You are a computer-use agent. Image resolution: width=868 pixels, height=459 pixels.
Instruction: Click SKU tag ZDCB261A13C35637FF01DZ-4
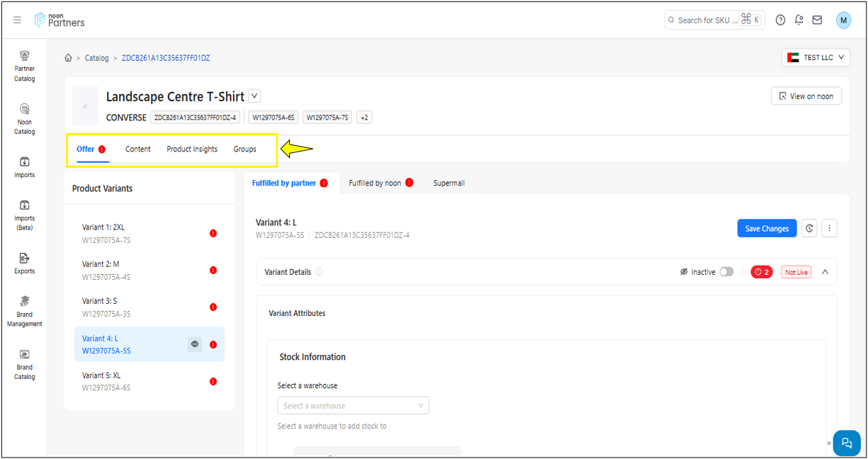coord(196,118)
